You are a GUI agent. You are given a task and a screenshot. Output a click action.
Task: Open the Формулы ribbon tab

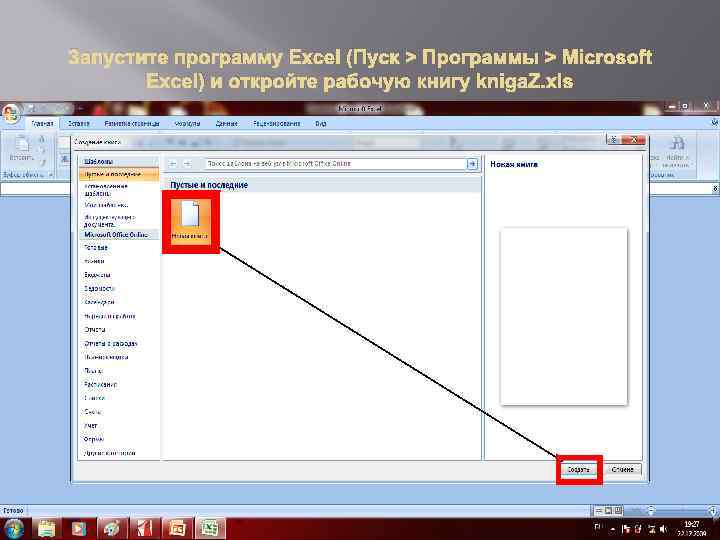[x=187, y=124]
